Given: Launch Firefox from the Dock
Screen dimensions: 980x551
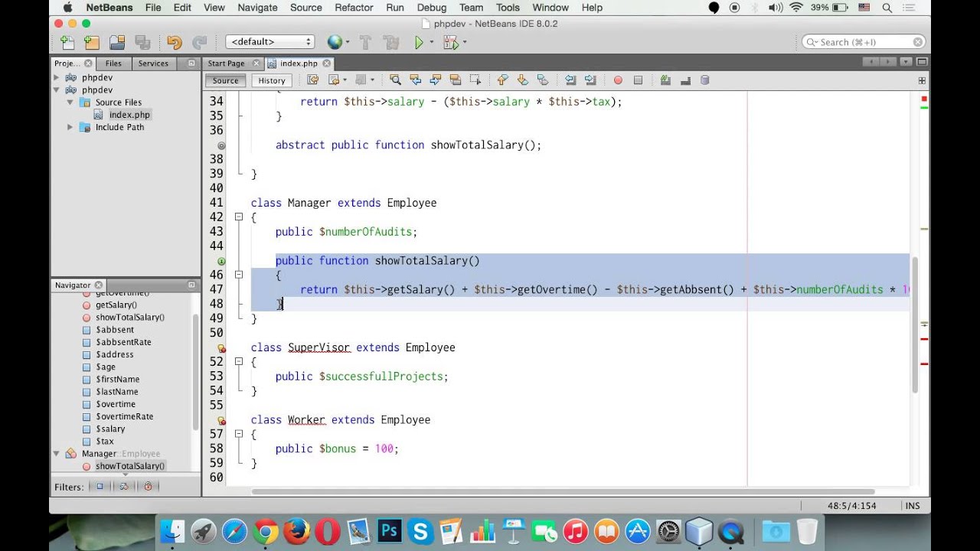Looking at the screenshot, I should coord(296,530).
